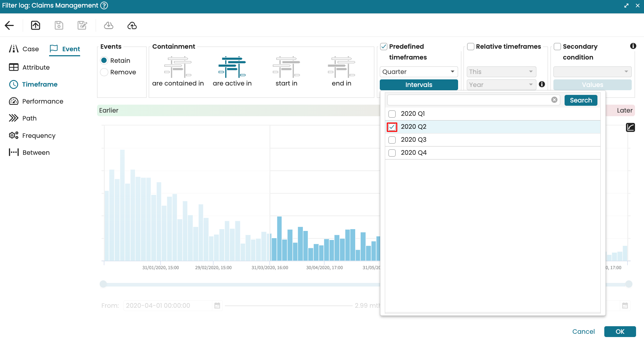
Task: Uncheck the 2020 Q2 interval checkbox
Action: coord(392,127)
